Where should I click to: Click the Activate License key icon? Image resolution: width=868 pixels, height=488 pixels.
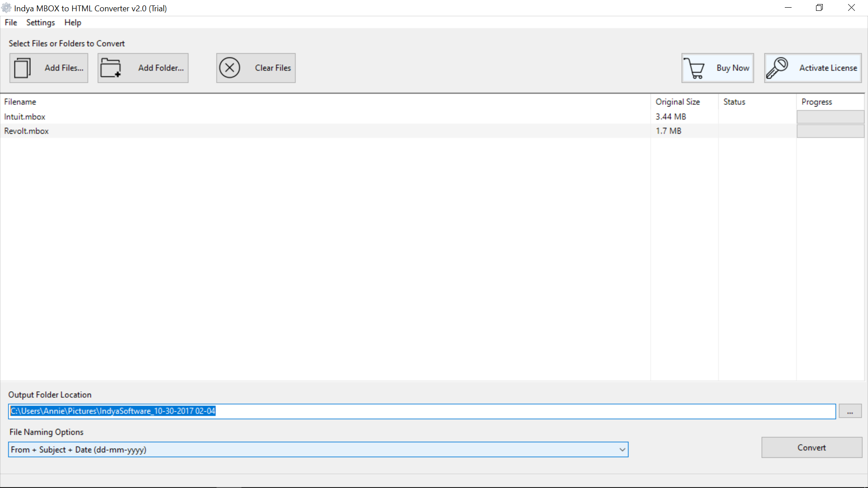point(777,68)
